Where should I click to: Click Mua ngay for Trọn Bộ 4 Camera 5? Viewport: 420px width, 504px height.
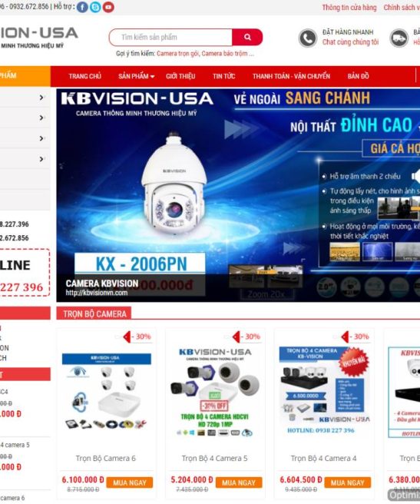coord(239,482)
